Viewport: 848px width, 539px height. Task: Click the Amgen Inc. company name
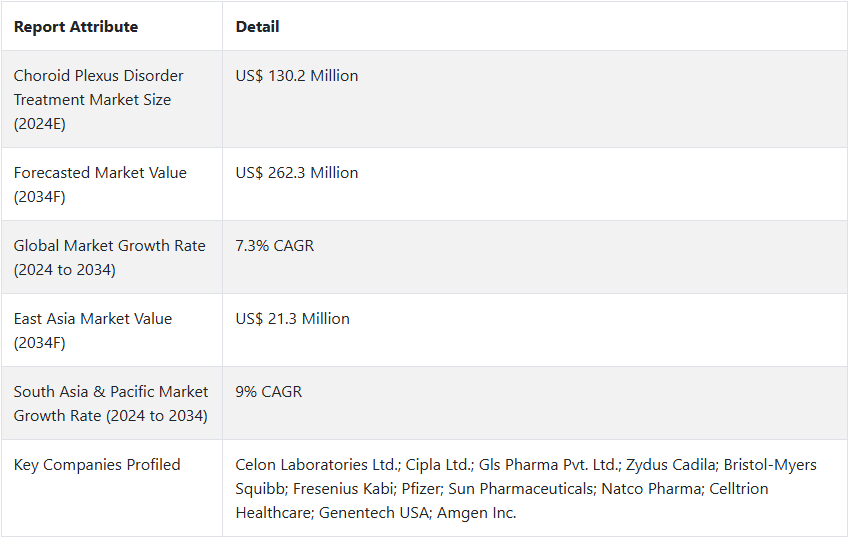pos(476,513)
